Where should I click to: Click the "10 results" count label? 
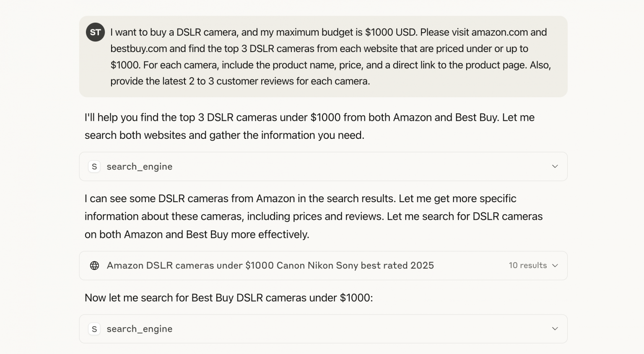(x=527, y=265)
